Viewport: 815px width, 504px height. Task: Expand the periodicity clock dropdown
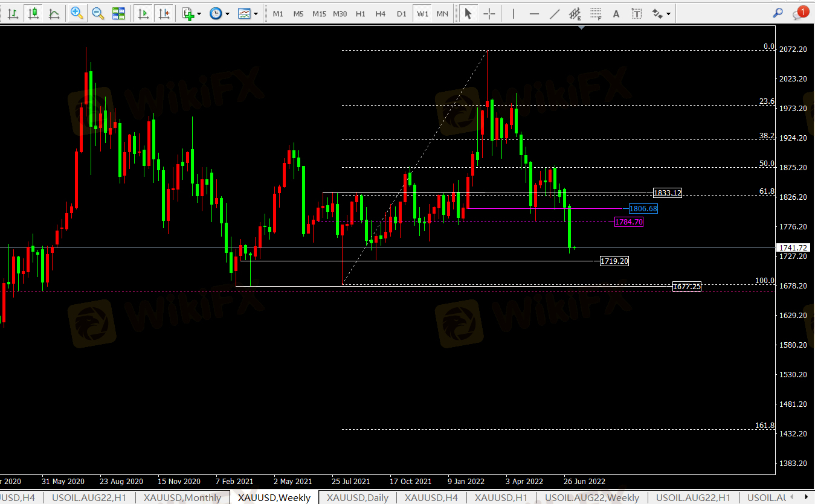[x=219, y=13]
